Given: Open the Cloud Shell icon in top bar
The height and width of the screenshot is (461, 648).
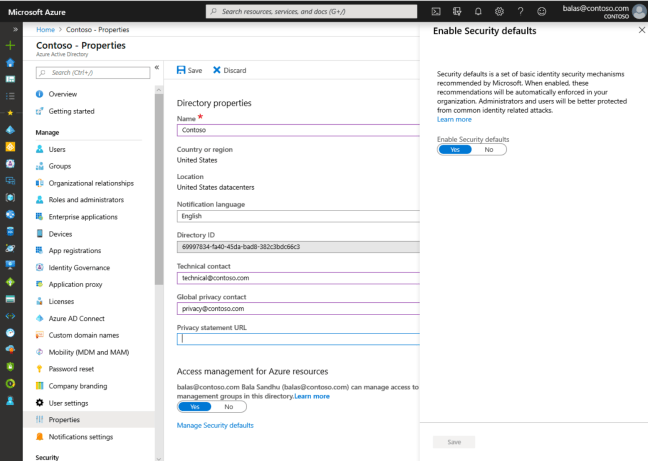Looking at the screenshot, I should click(x=436, y=11).
